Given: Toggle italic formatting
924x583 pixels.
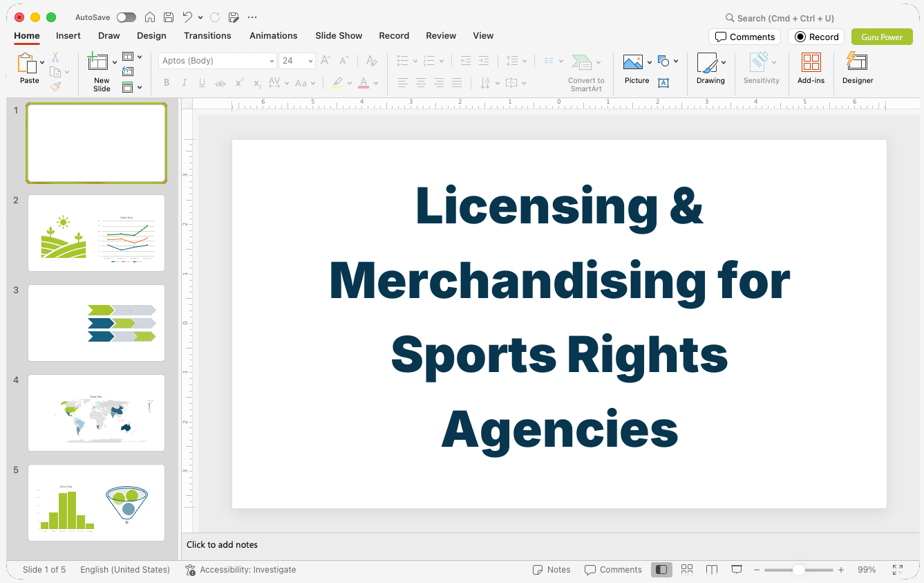Looking at the screenshot, I should pos(184,83).
